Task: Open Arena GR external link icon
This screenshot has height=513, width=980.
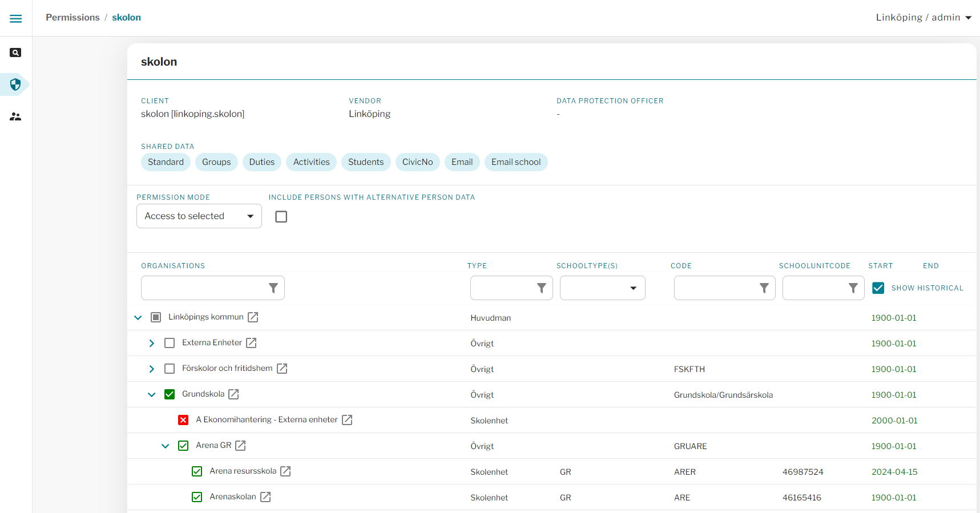Action: (240, 446)
